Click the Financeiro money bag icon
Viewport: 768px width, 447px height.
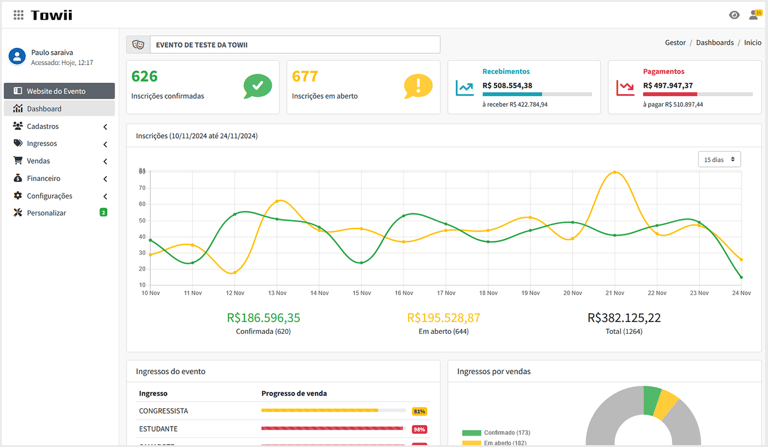point(18,178)
